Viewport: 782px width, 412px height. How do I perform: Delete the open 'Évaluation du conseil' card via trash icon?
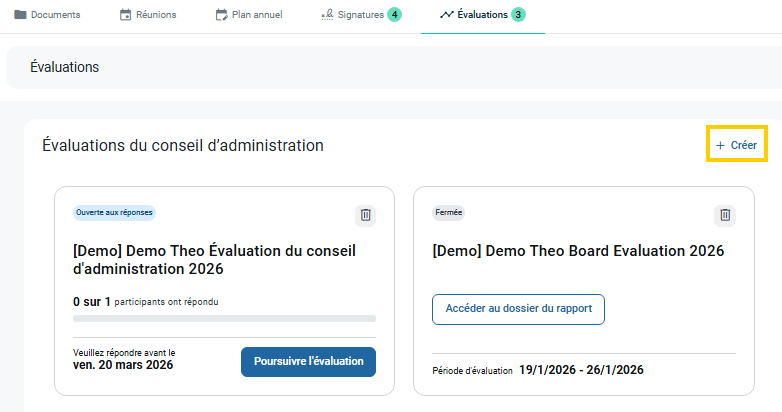tap(366, 215)
